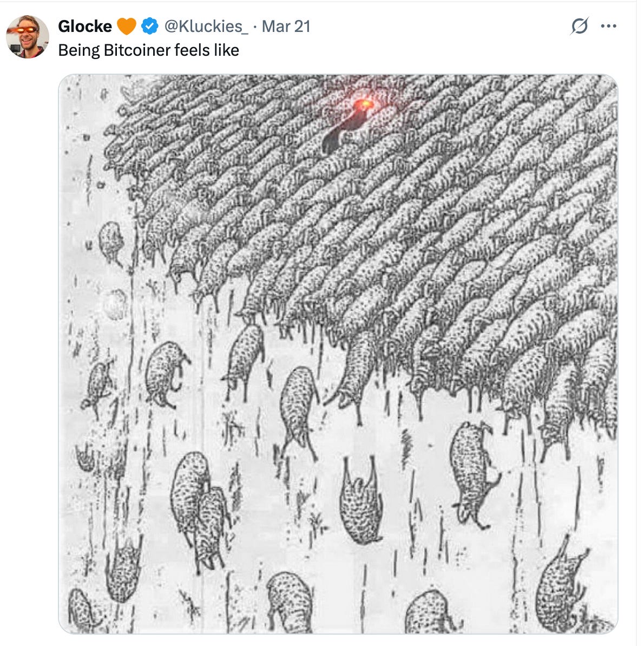644x646 pixels.
Task: Click the orange heart emoji beside Glocke
Action: tap(127, 26)
